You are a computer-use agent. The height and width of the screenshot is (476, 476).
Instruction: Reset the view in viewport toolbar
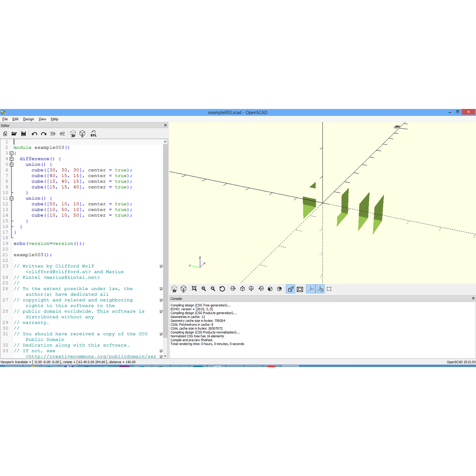tap(222, 289)
